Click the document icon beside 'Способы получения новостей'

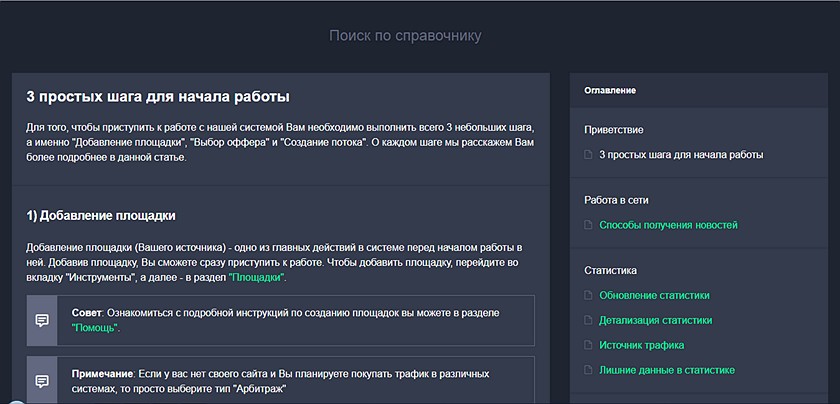coord(588,225)
